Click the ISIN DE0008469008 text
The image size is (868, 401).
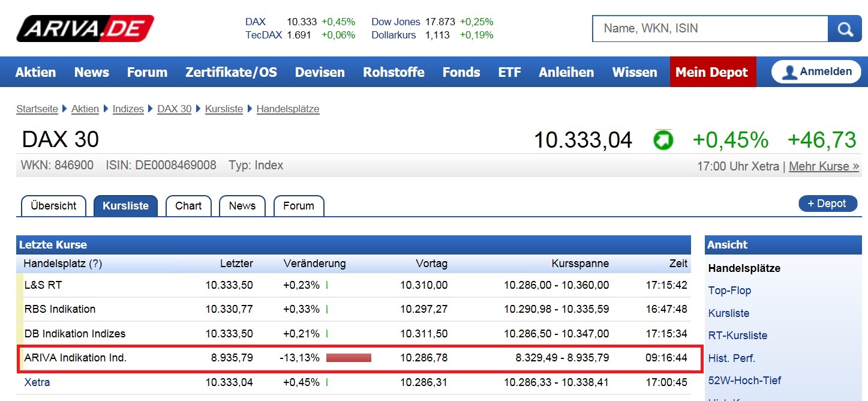click(161, 165)
